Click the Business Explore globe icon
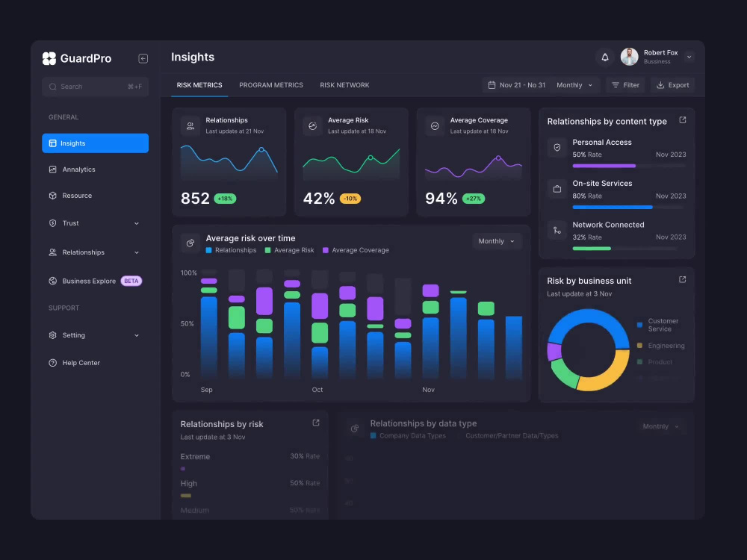The image size is (747, 560). [53, 281]
